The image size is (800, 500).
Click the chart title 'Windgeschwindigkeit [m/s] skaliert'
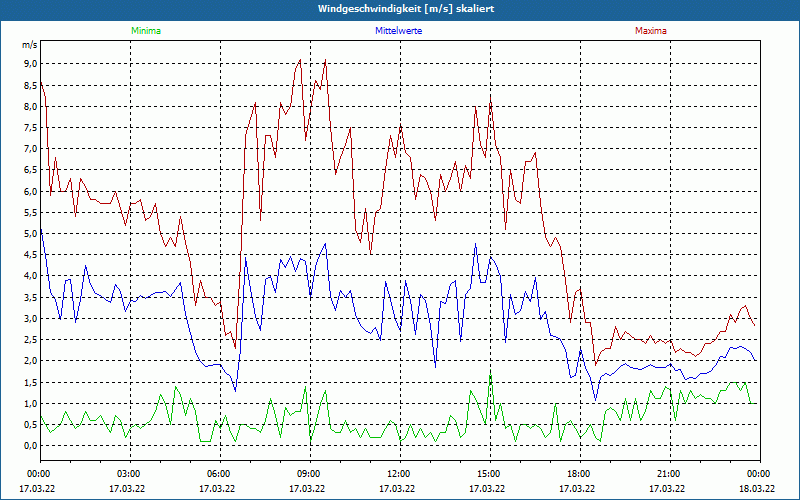tap(406, 9)
